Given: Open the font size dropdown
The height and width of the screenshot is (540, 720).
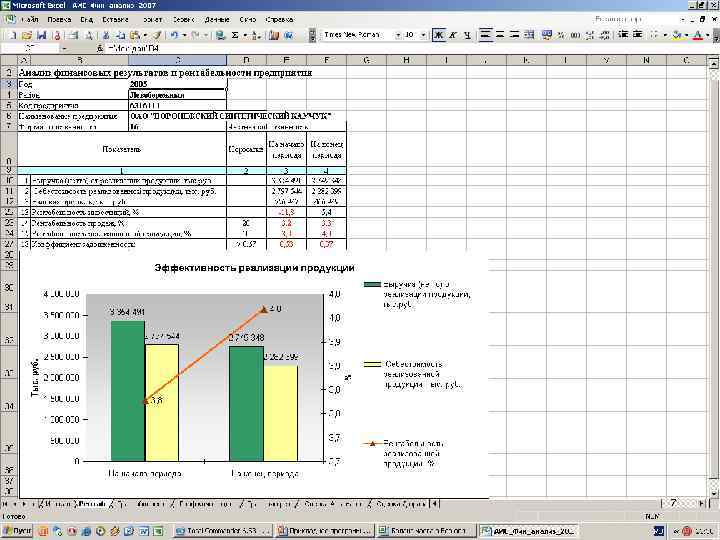Looking at the screenshot, I should pyautogui.click(x=423, y=35).
